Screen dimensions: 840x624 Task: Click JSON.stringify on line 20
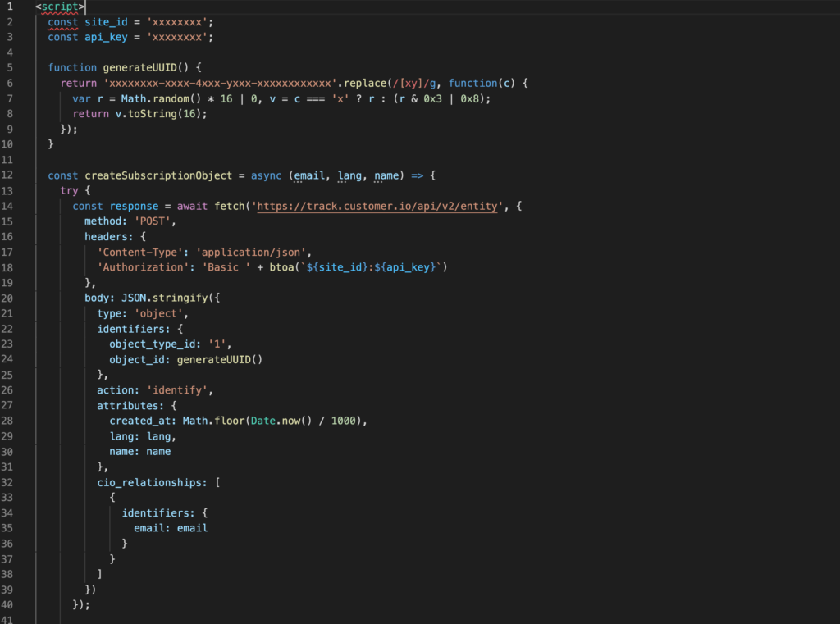(164, 298)
